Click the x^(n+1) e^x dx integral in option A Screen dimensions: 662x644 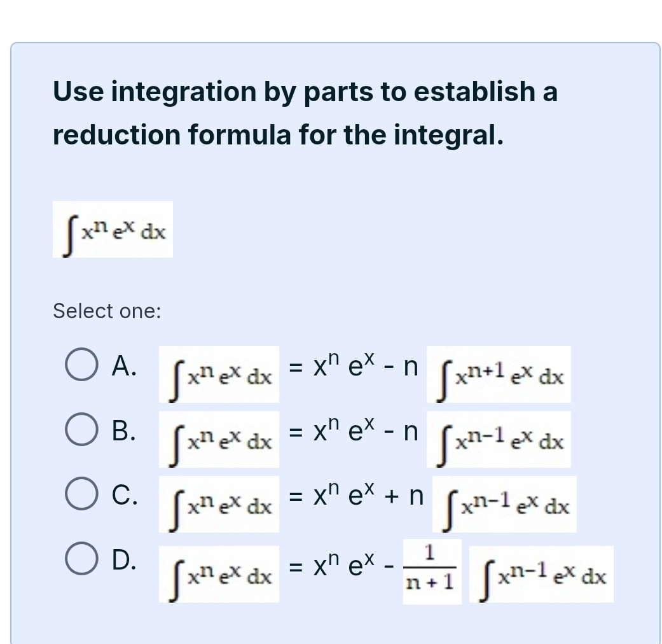pos(500,374)
